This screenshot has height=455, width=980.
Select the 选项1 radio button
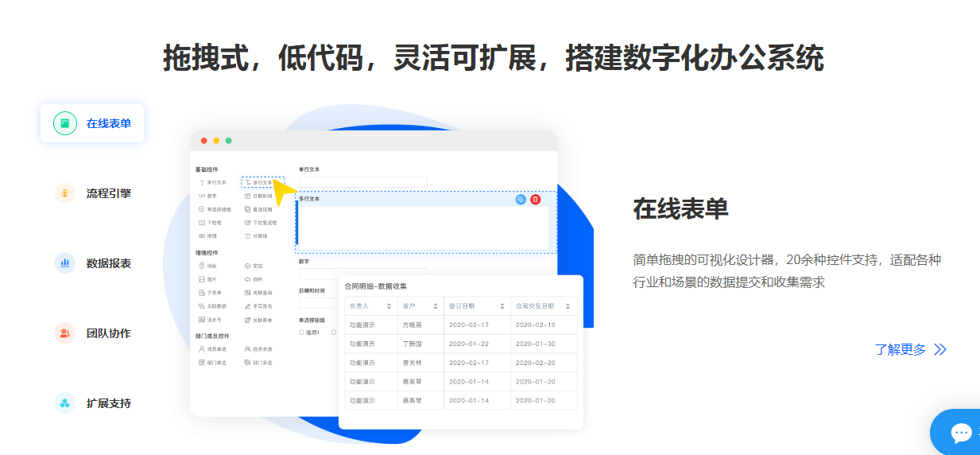(301, 332)
